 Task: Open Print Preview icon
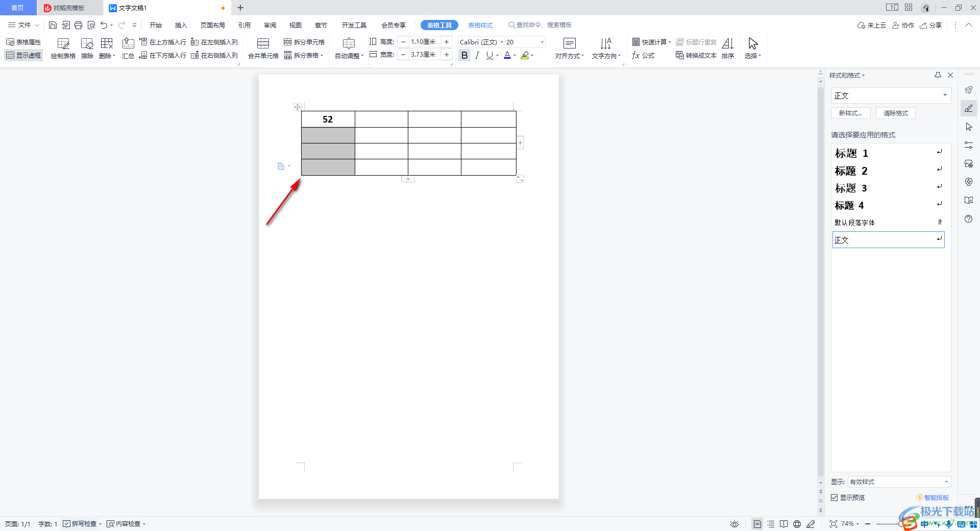(x=91, y=25)
